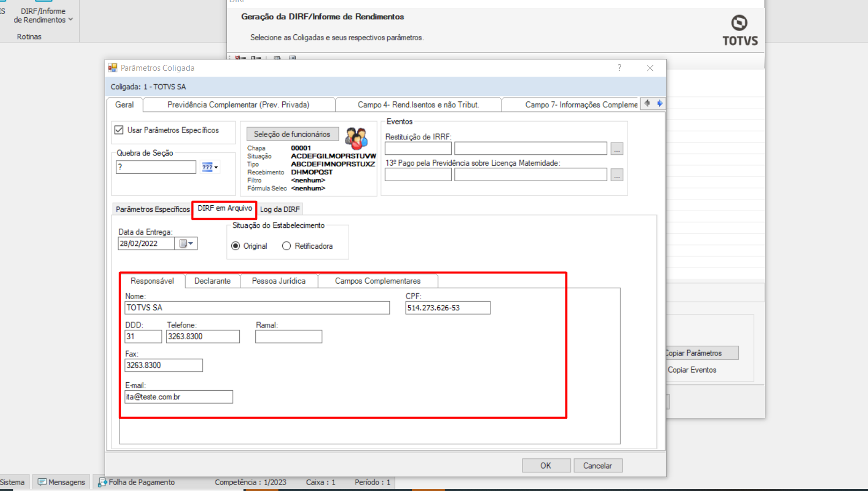The height and width of the screenshot is (491, 868).
Task: Toggle the Usar Parâmetros Específicos checkbox
Action: pos(119,130)
